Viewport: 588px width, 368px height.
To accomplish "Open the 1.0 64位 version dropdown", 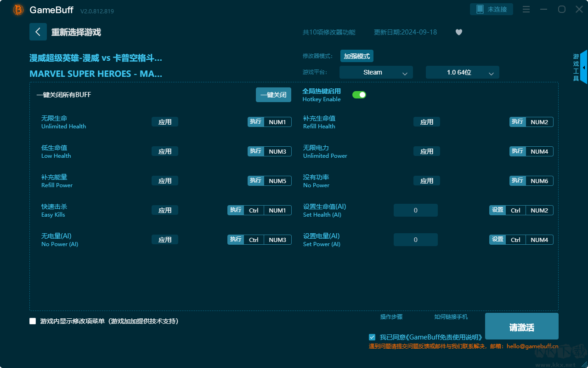I will point(463,72).
